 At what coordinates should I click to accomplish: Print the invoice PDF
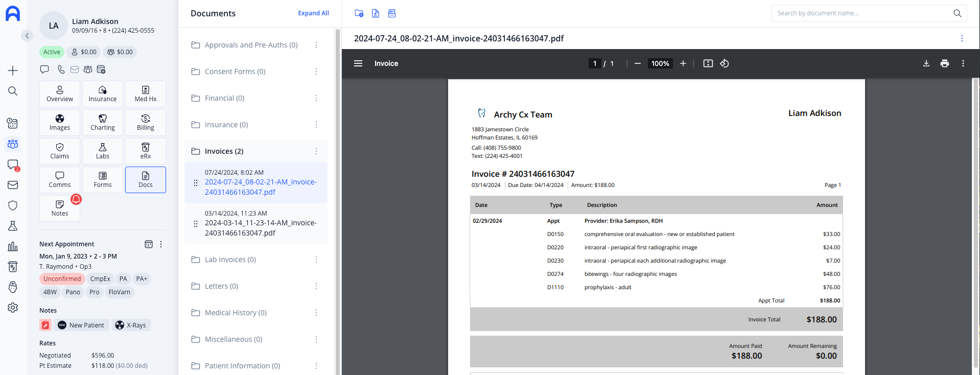pos(945,63)
